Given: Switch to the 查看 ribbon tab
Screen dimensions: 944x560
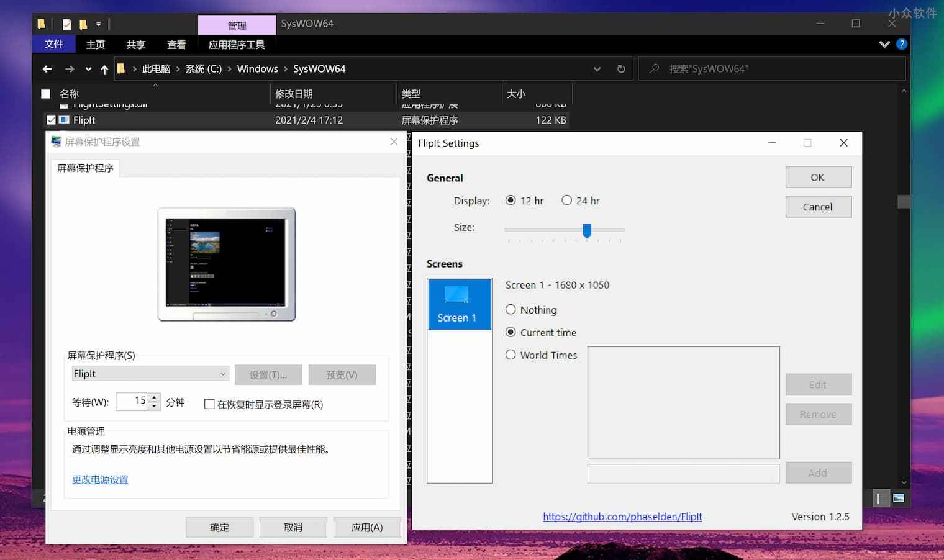Looking at the screenshot, I should coord(176,44).
